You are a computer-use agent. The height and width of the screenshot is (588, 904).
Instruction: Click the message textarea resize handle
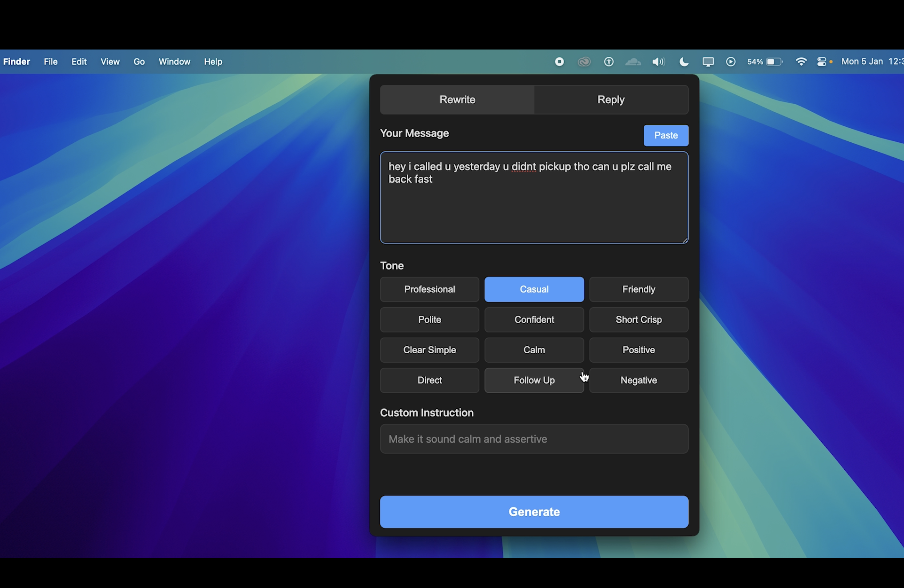click(x=685, y=240)
